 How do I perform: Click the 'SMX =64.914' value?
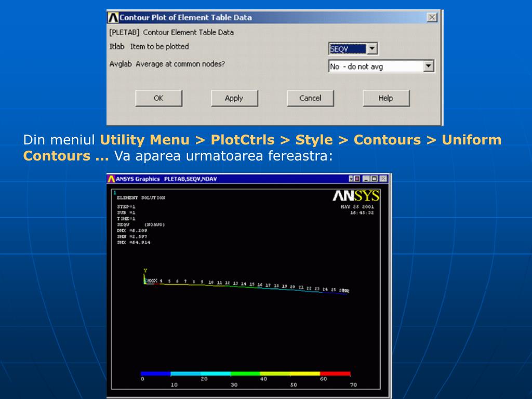(134, 243)
